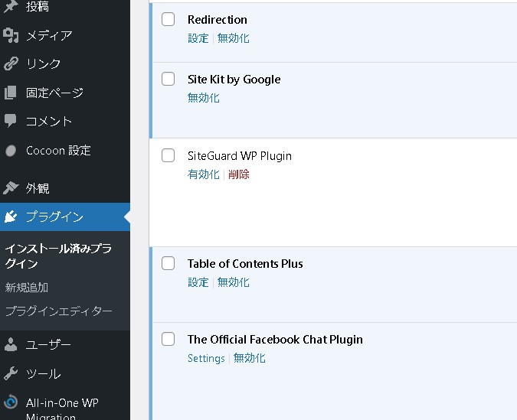The width and height of the screenshot is (517, 420).
Task: Click the media icon beside メディア
Action: 11,35
